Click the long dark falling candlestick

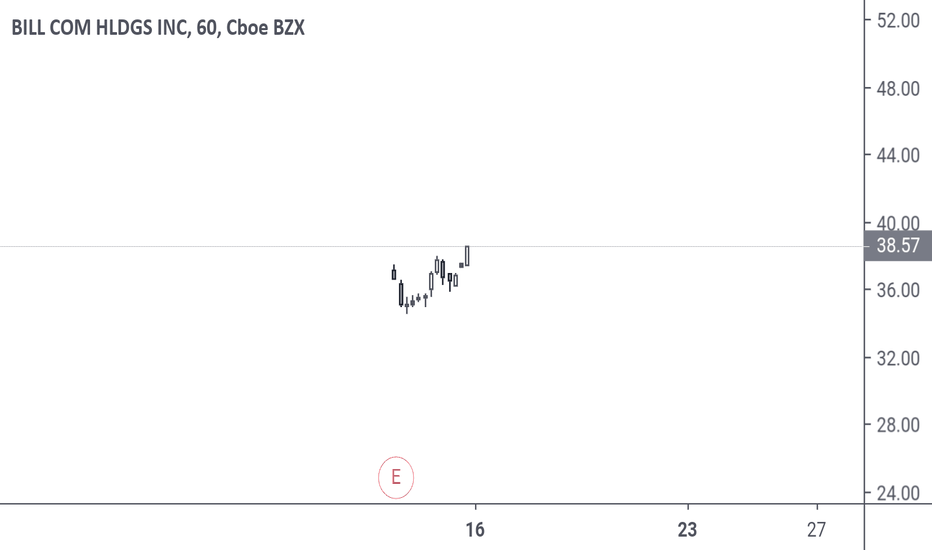(x=401, y=294)
